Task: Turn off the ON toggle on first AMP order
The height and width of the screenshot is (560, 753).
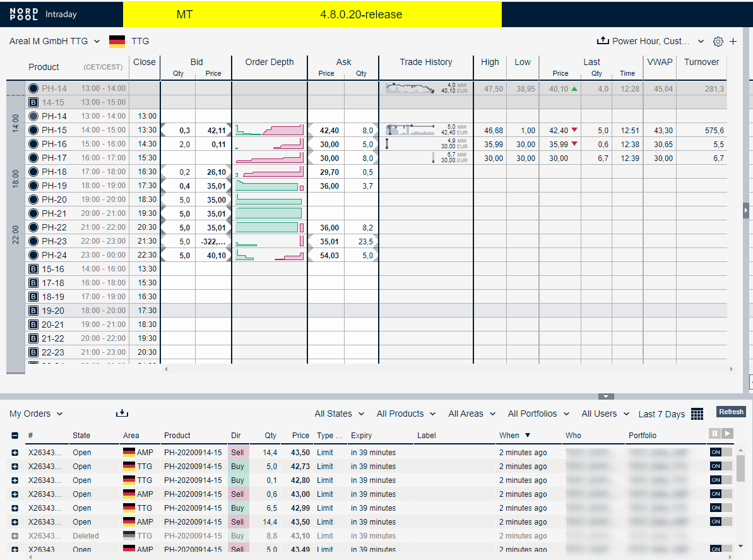Action: click(716, 452)
